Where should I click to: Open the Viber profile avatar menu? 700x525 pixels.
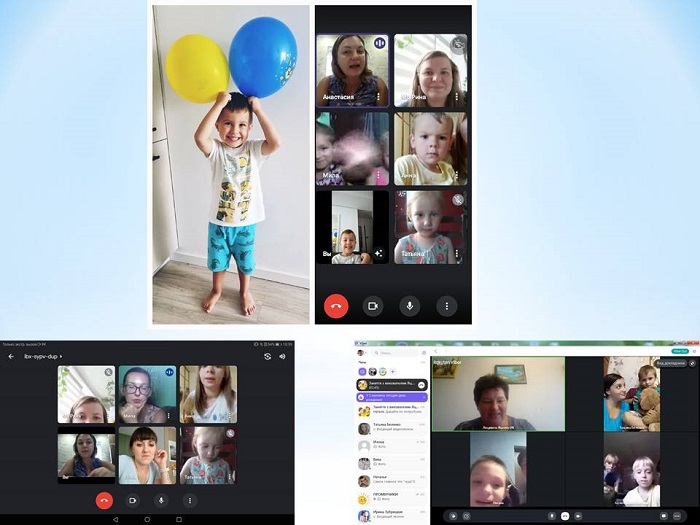point(361,353)
